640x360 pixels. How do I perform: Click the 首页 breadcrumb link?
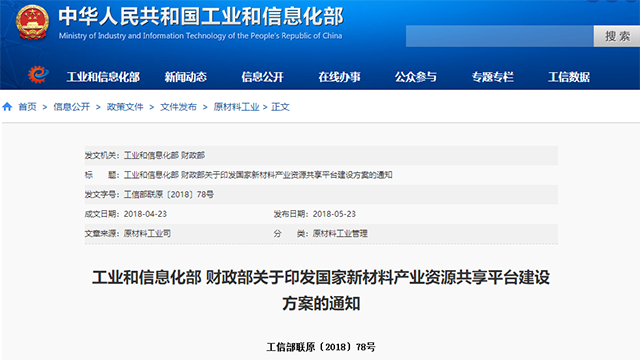pyautogui.click(x=27, y=107)
